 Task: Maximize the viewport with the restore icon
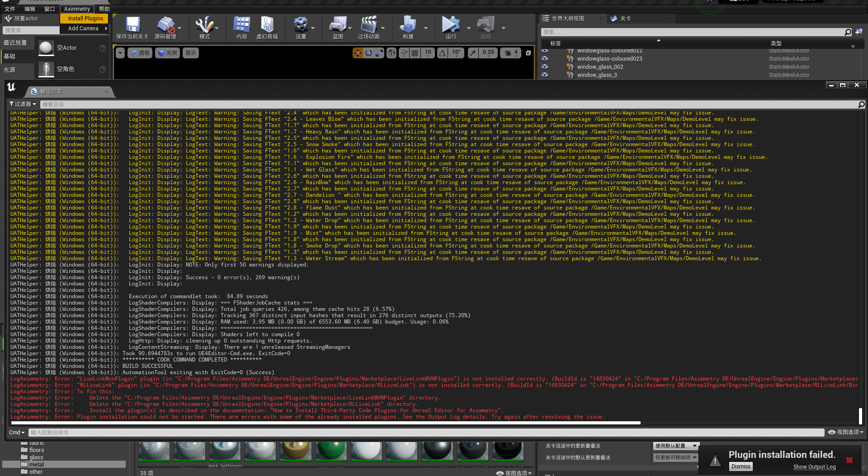click(528, 53)
